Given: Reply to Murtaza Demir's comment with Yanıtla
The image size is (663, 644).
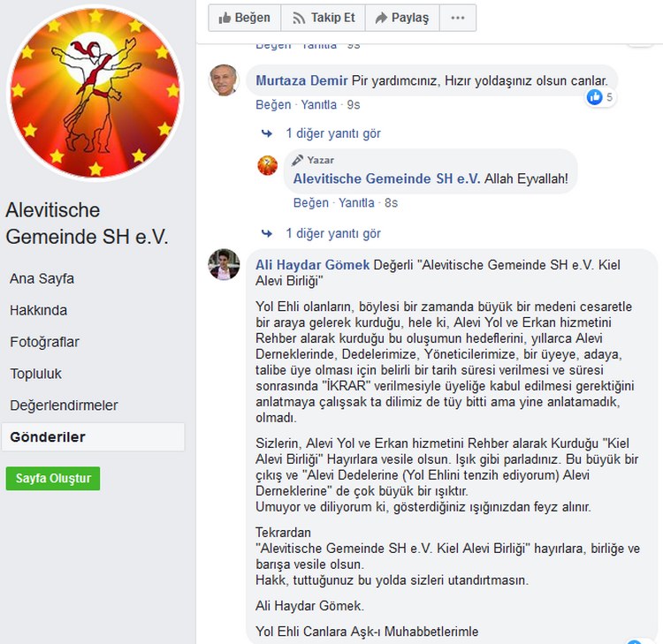Looking at the screenshot, I should click(319, 105).
